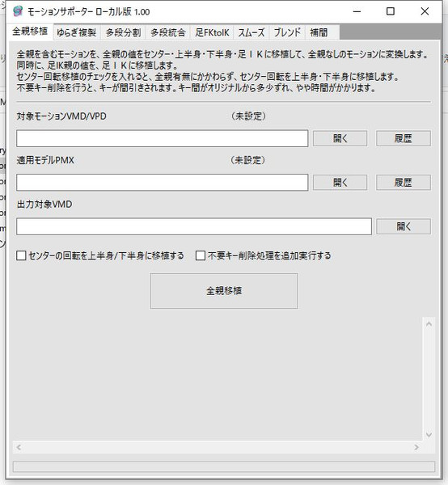The image size is (448, 485).
Task: Open the ブレンド tab
Action: click(x=287, y=32)
